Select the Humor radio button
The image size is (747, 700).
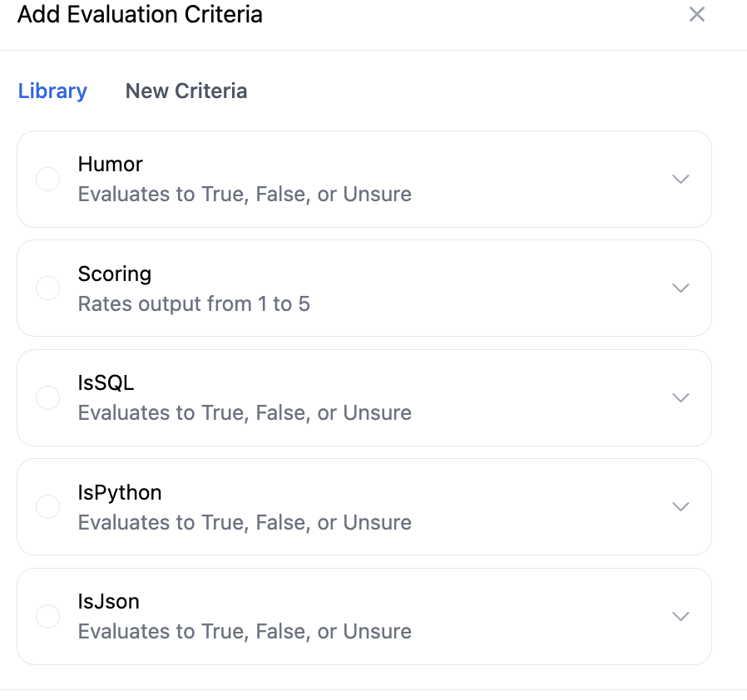point(48,180)
